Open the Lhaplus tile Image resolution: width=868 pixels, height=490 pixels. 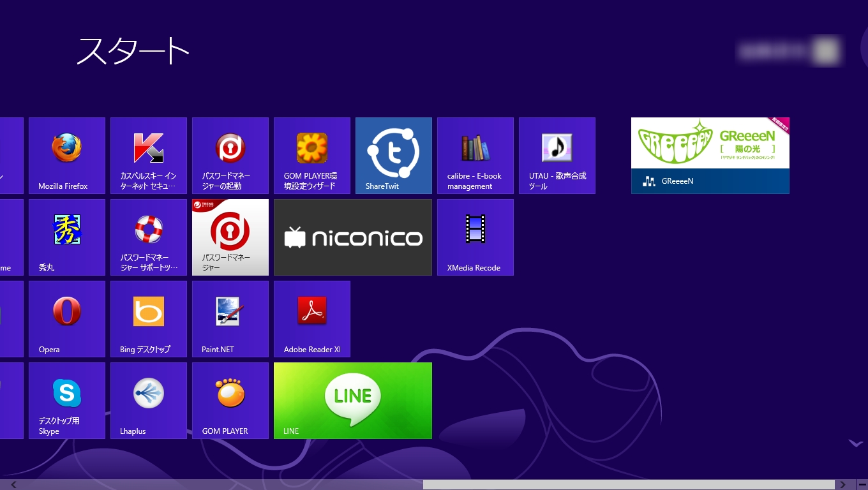pos(149,401)
